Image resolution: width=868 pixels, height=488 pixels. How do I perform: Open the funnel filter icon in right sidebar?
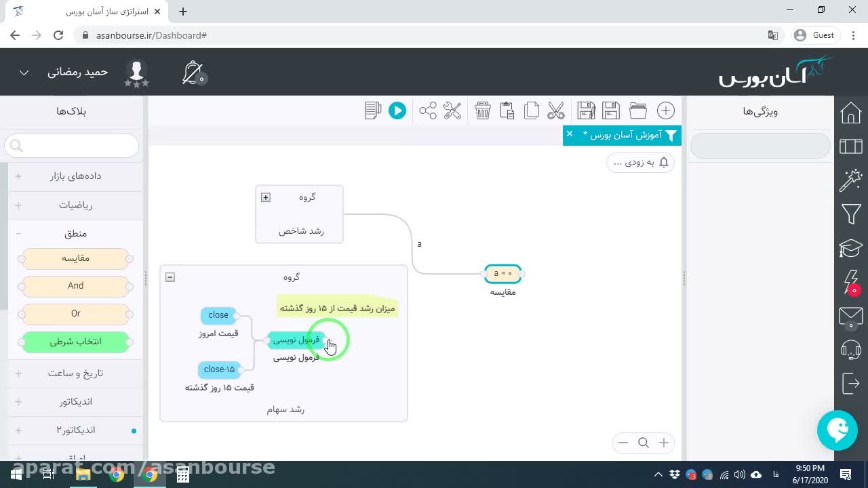[850, 215]
